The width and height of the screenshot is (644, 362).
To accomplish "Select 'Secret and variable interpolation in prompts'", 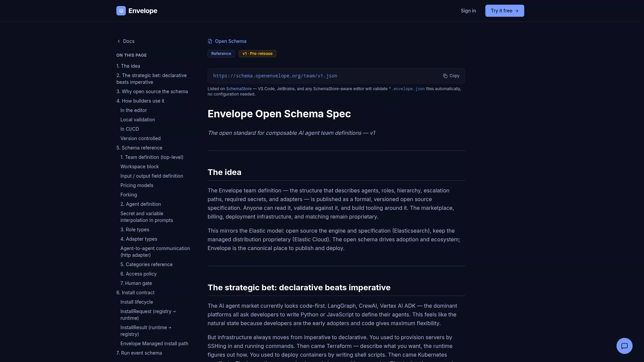I will coord(147,217).
